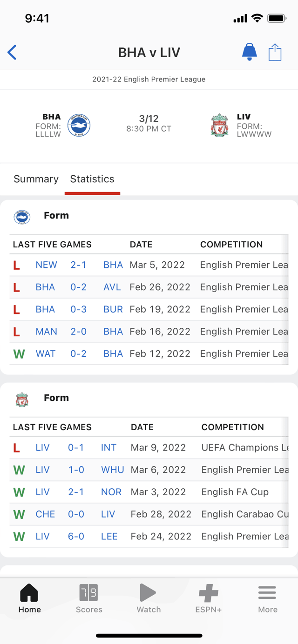Viewport: 298px width, 644px height.
Task: Tap the BUR team link
Action: click(113, 309)
